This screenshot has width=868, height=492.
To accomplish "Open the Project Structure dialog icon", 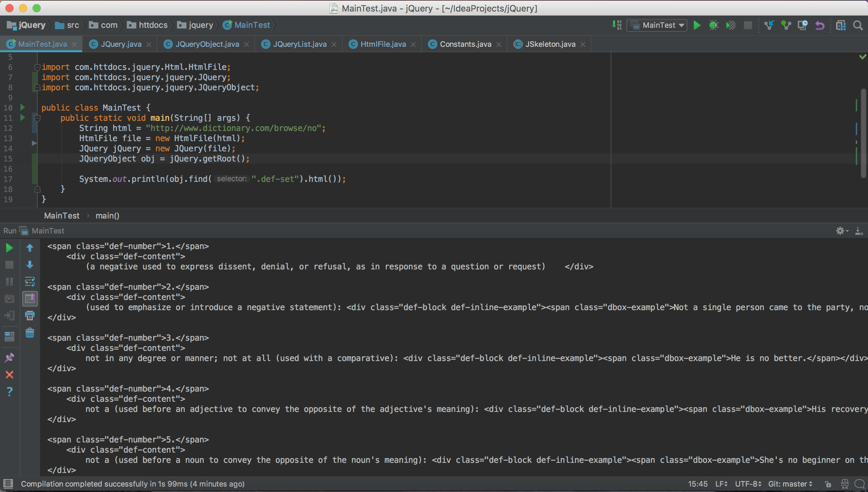I will [841, 25].
